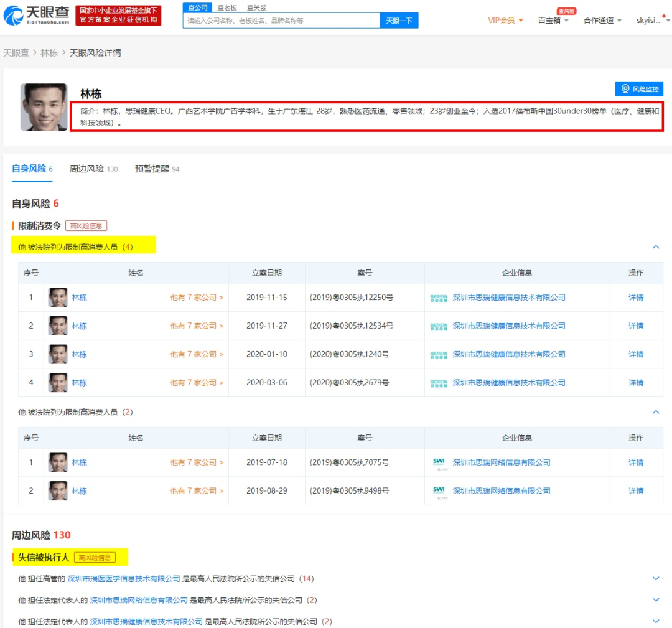The image size is (672, 628).
Task: Click 林栋's small avatar icon in row 2
Action: (x=58, y=326)
